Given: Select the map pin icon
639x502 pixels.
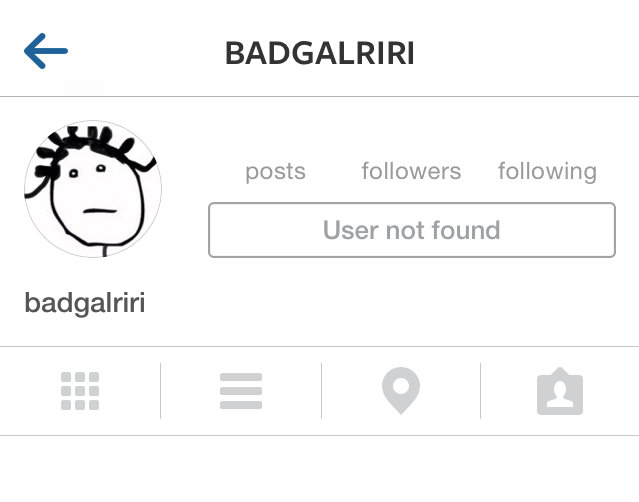Looking at the screenshot, I should click(401, 390).
